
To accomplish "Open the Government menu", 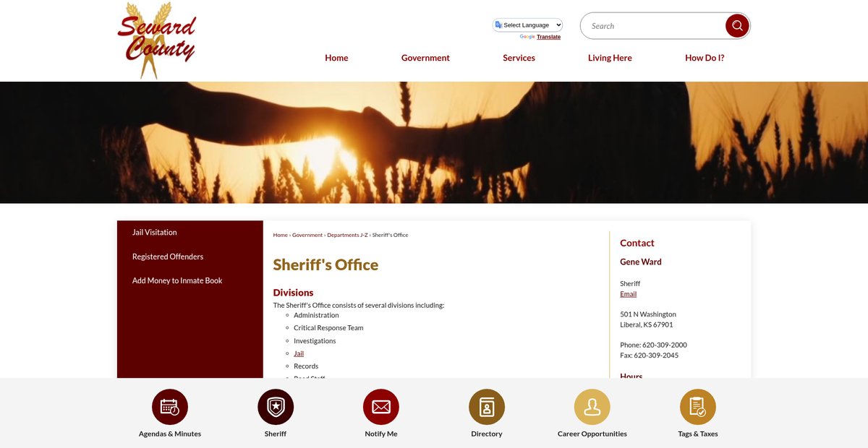I will pos(425,58).
